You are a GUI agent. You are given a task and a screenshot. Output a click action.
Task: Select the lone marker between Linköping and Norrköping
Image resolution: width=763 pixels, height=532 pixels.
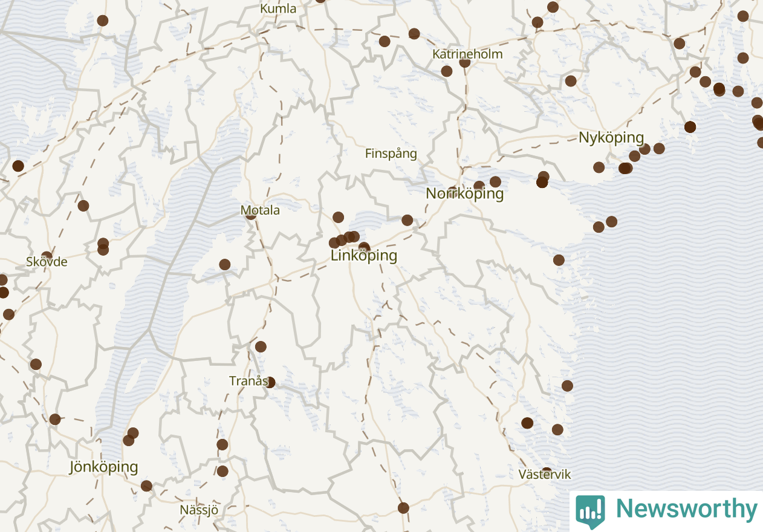pyautogui.click(x=407, y=220)
